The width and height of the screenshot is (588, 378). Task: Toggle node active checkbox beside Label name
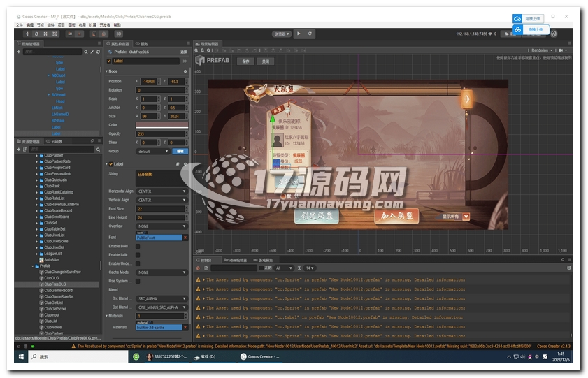pyautogui.click(x=109, y=61)
